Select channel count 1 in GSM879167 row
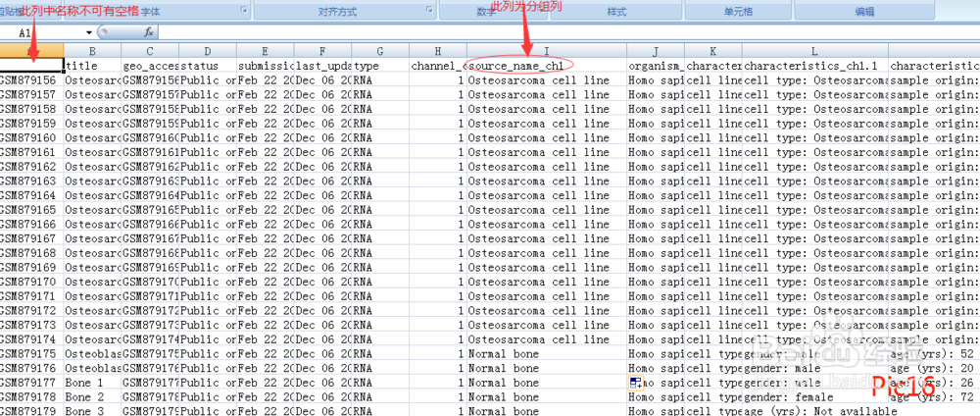Screen dimensions: 980x416 [437, 238]
